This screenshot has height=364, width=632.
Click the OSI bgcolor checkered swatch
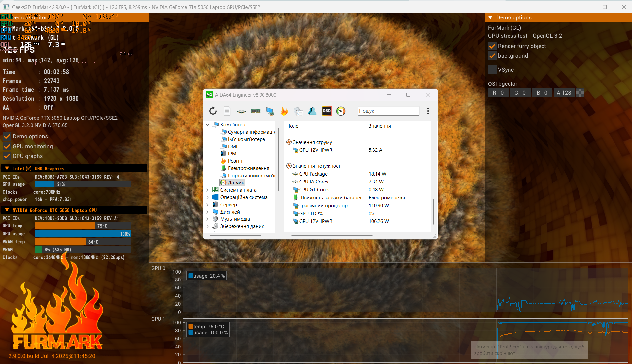click(580, 93)
